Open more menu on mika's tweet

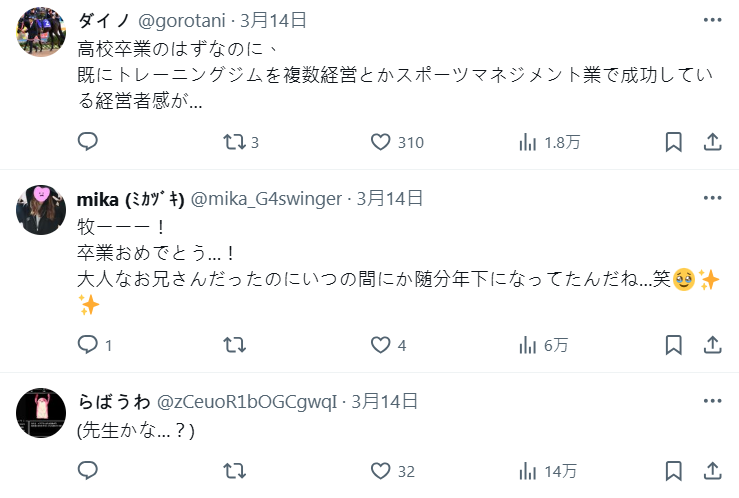click(x=712, y=198)
